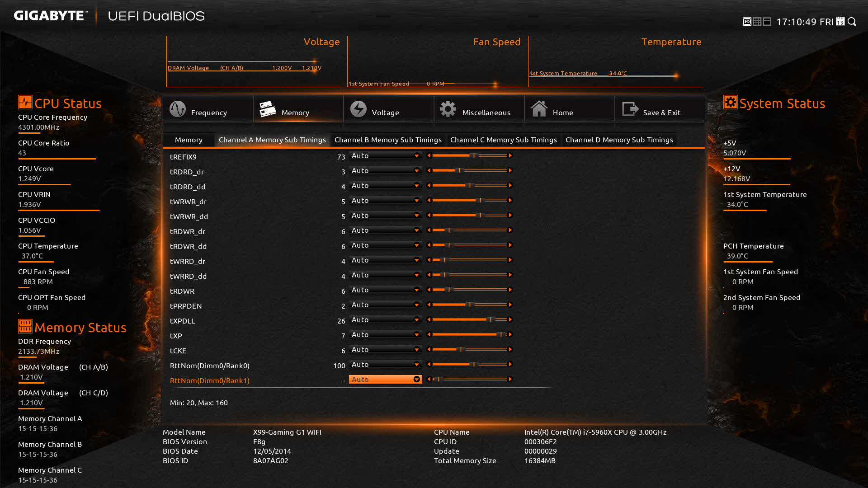Select the classic window view icon
Viewport: 868px width, 488px height.
coord(767,22)
